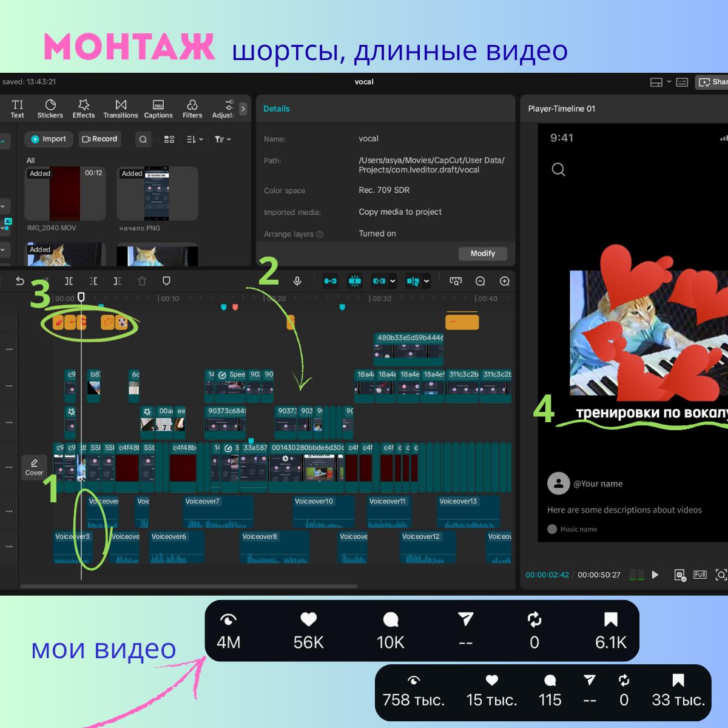Delete the left part at playhead
Screen dimensions: 728x728
pos(93,281)
